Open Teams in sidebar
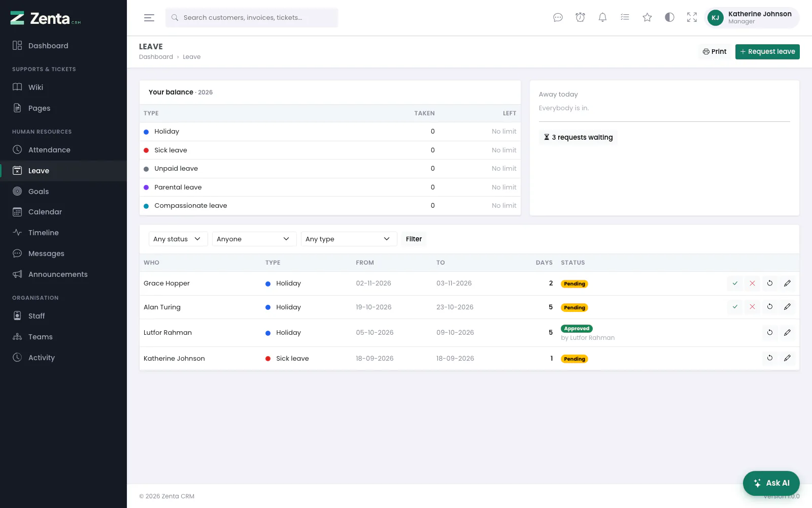The image size is (812, 508). pyautogui.click(x=63, y=337)
